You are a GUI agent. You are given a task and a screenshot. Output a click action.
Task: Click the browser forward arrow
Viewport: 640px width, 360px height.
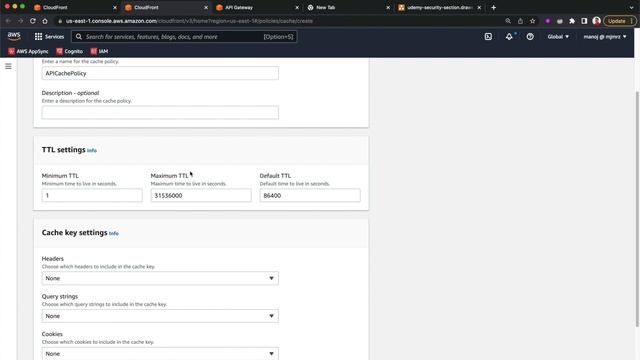pyautogui.click(x=20, y=21)
